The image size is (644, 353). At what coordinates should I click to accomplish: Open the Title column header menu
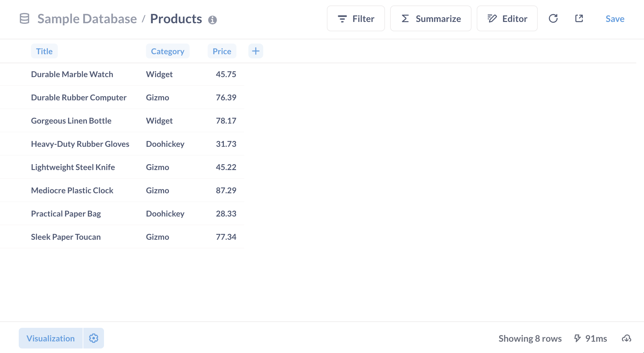(x=44, y=51)
